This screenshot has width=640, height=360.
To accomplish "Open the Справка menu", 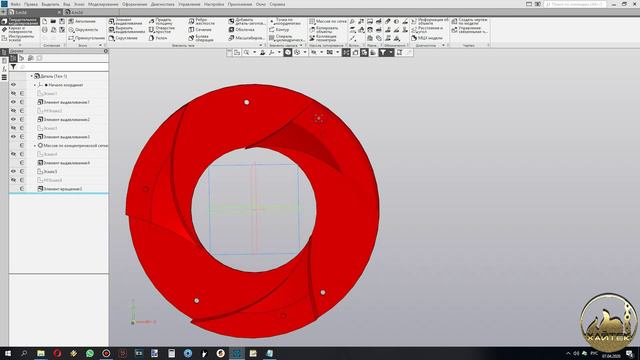I will 277,4.
